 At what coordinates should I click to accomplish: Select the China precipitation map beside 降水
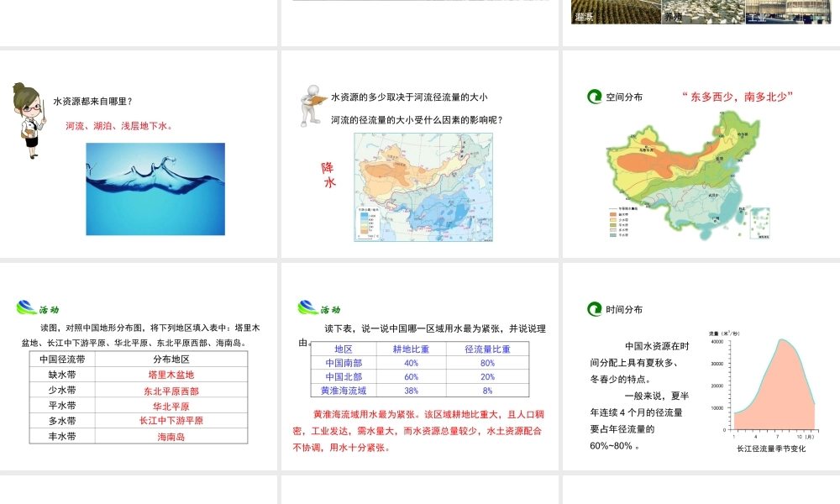coord(423,187)
